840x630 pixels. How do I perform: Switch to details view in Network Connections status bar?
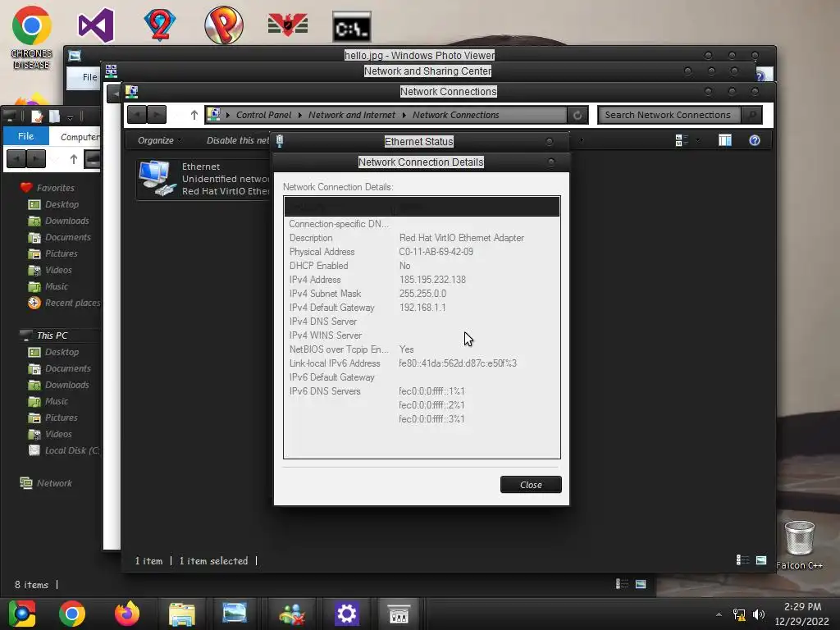pos(742,559)
